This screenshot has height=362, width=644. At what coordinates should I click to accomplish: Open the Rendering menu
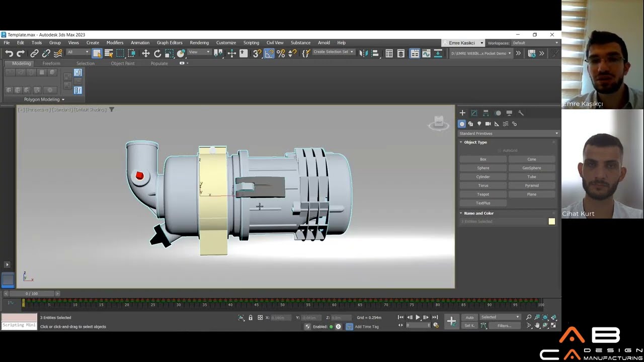[199, 43]
